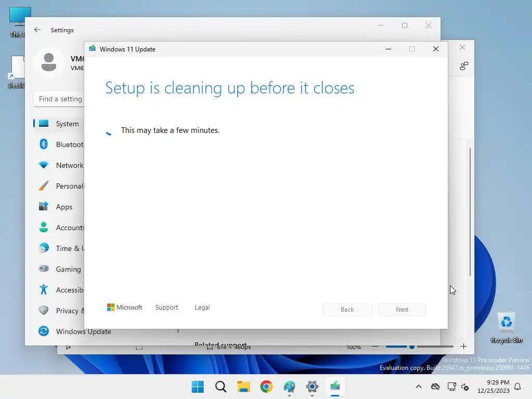
Task: Select the Privacy shield icon in Settings
Action: click(x=44, y=310)
